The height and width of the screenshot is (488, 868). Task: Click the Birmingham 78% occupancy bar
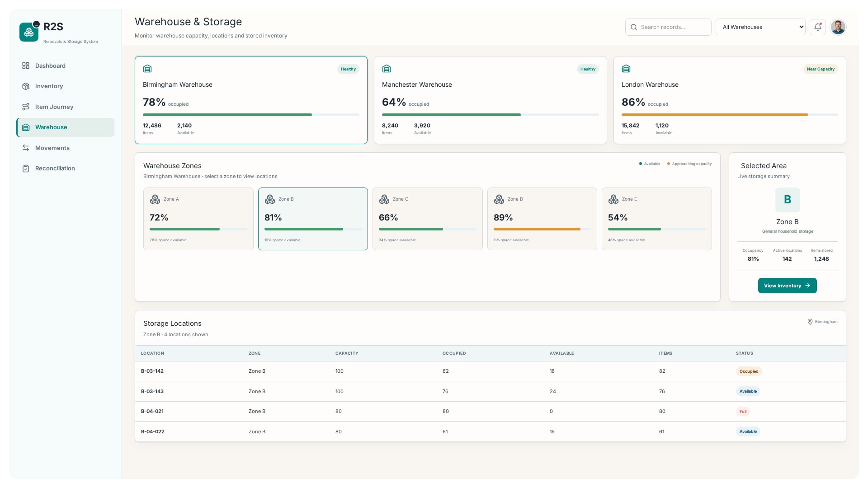(x=251, y=115)
